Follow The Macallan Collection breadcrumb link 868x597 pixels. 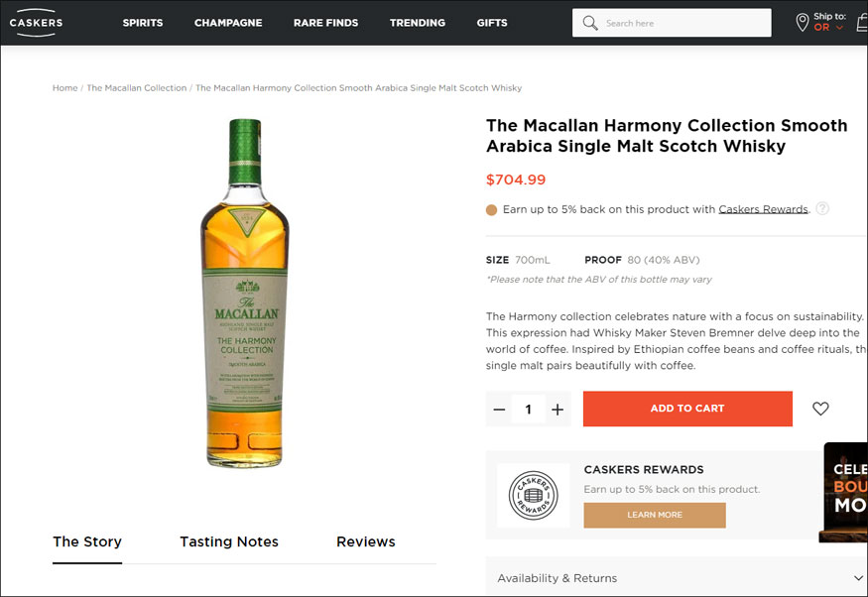click(137, 88)
